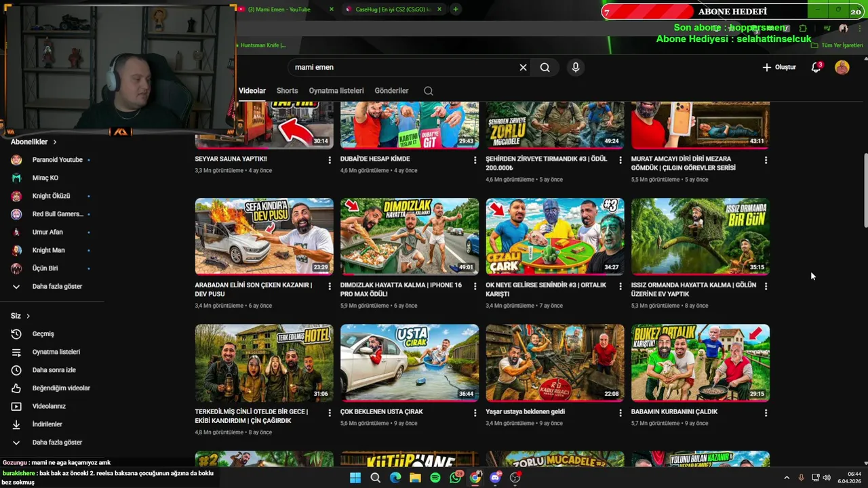This screenshot has width=868, height=488.
Task: Open the Huntsman Knife bookmark
Action: click(262, 45)
